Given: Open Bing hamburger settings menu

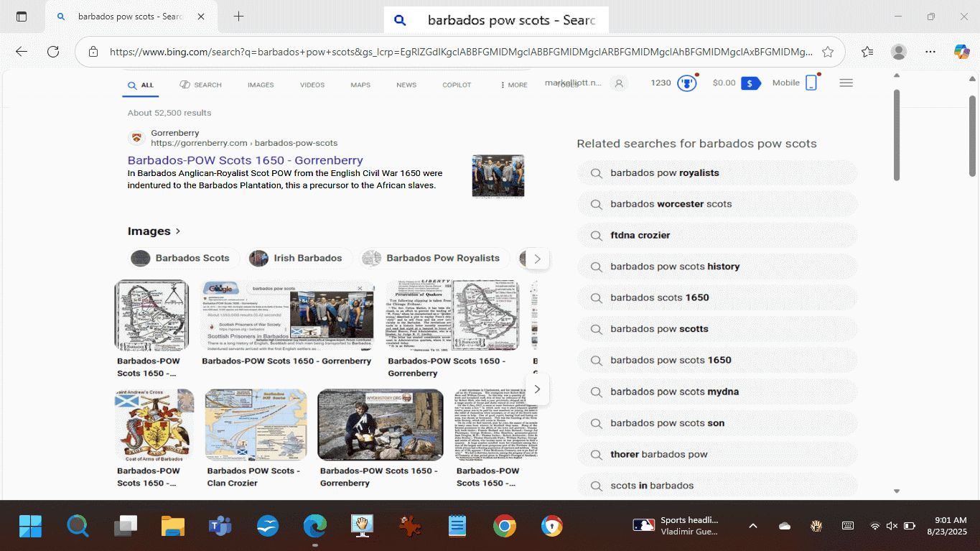Looking at the screenshot, I should (846, 83).
